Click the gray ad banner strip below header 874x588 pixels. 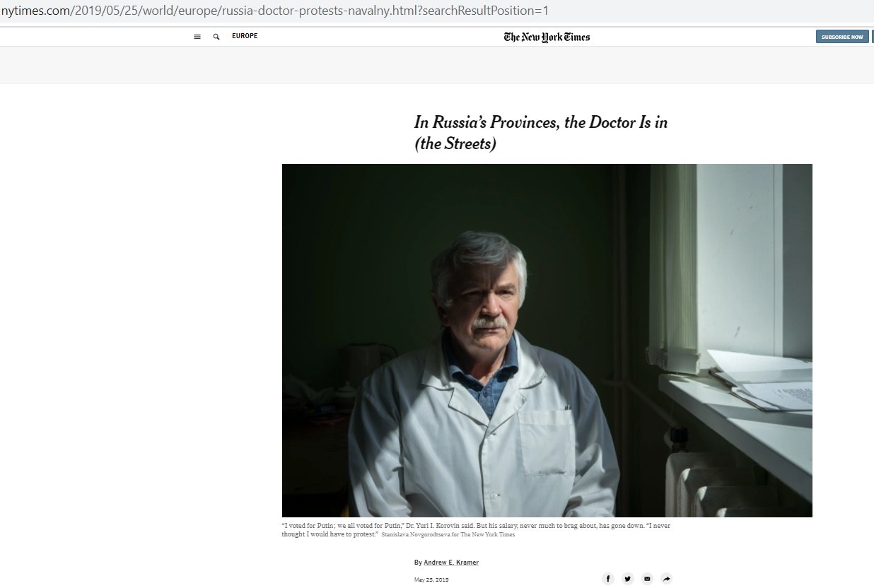point(437,66)
